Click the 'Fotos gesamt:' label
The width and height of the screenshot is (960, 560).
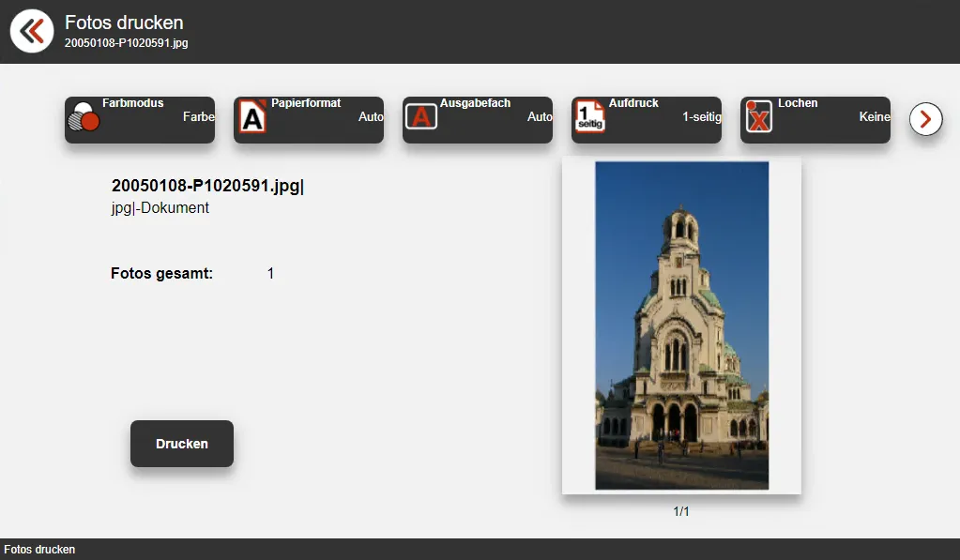click(x=162, y=274)
